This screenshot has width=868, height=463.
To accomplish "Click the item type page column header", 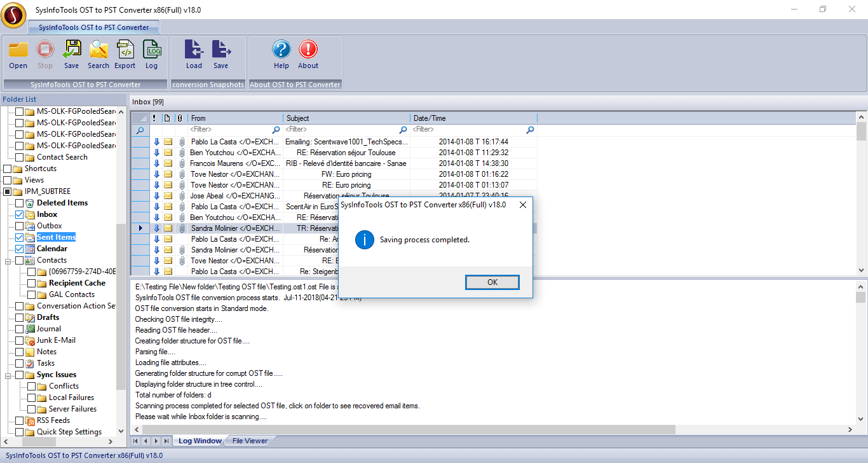I will 168,118.
